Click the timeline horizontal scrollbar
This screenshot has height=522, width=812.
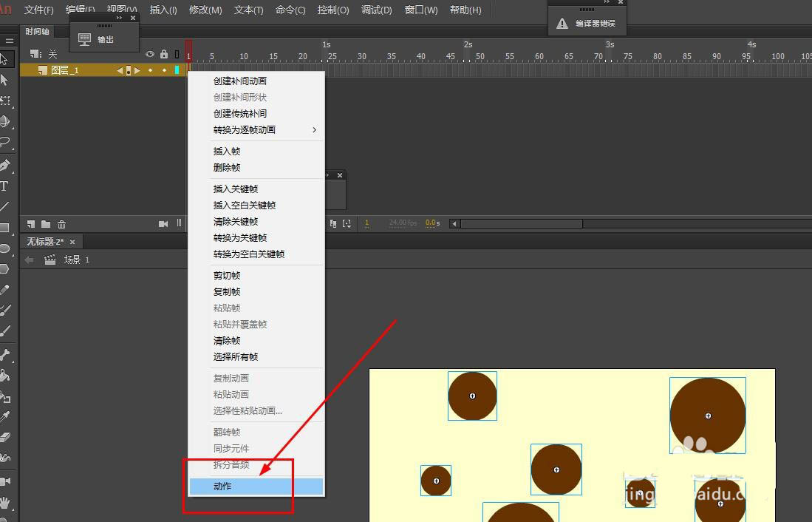[x=521, y=223]
